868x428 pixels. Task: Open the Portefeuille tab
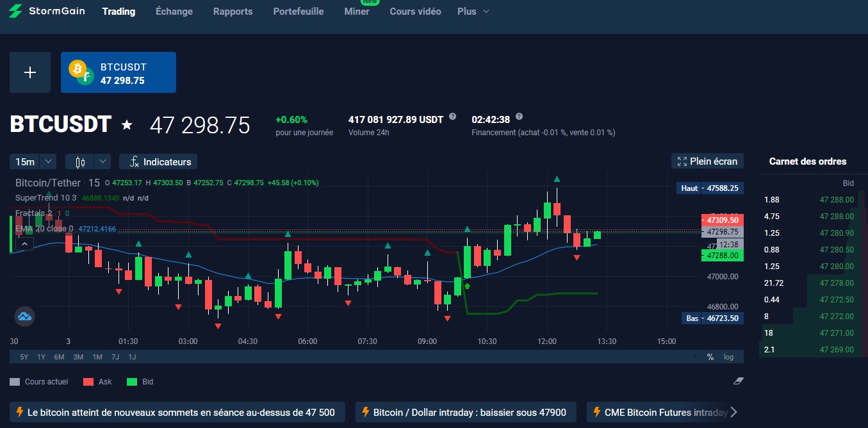299,12
